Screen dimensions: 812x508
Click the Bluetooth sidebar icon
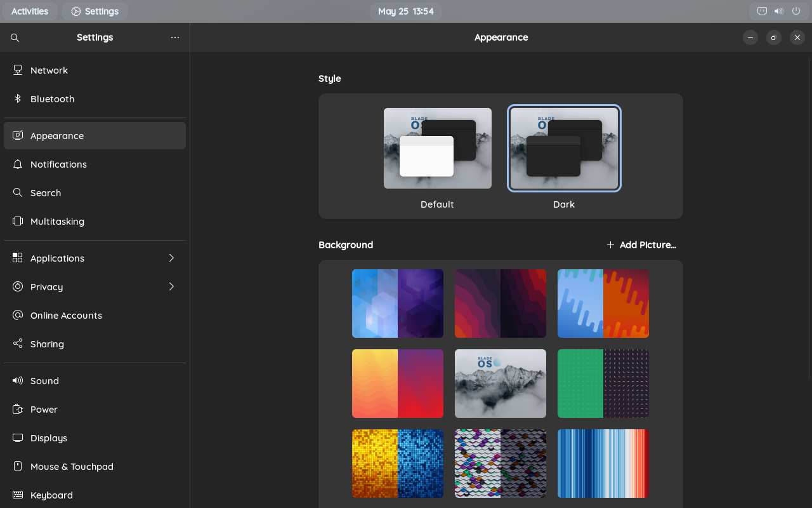pos(18,99)
